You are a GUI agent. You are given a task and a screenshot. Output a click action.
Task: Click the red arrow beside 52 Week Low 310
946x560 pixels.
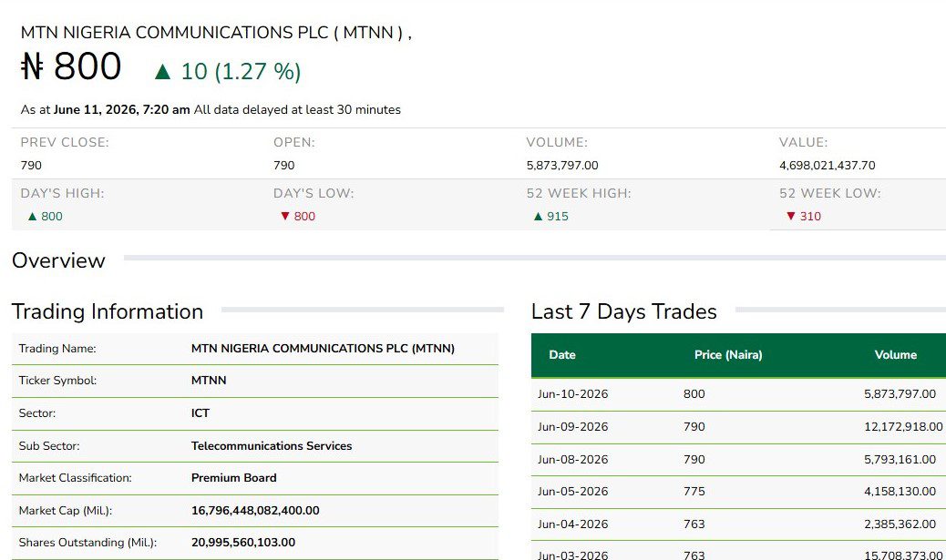pos(791,216)
